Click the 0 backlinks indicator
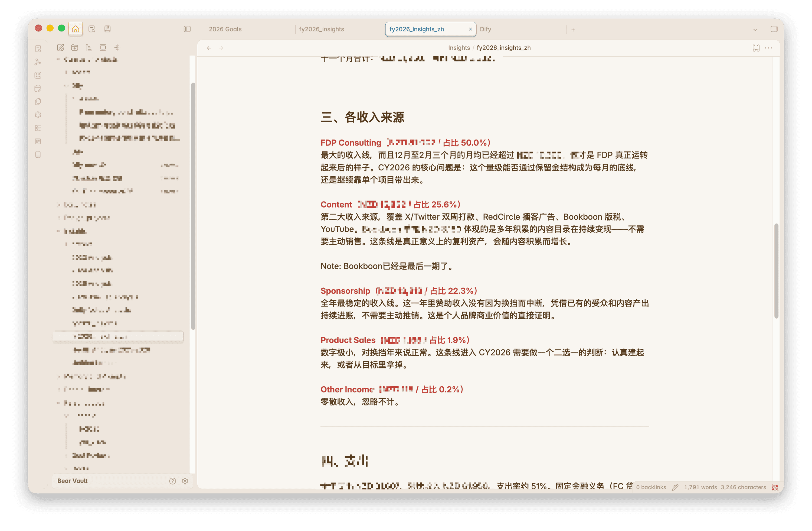Image resolution: width=812 pixels, height=531 pixels. click(x=650, y=487)
